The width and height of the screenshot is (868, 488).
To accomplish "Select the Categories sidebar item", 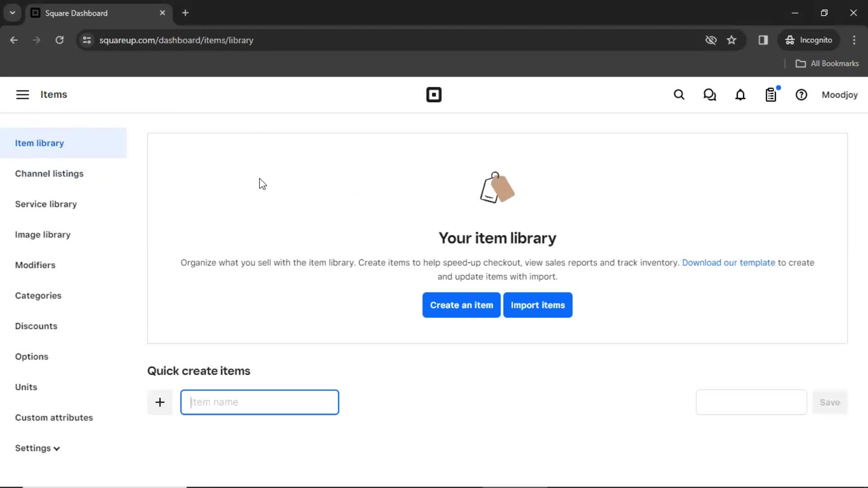I will click(38, 296).
